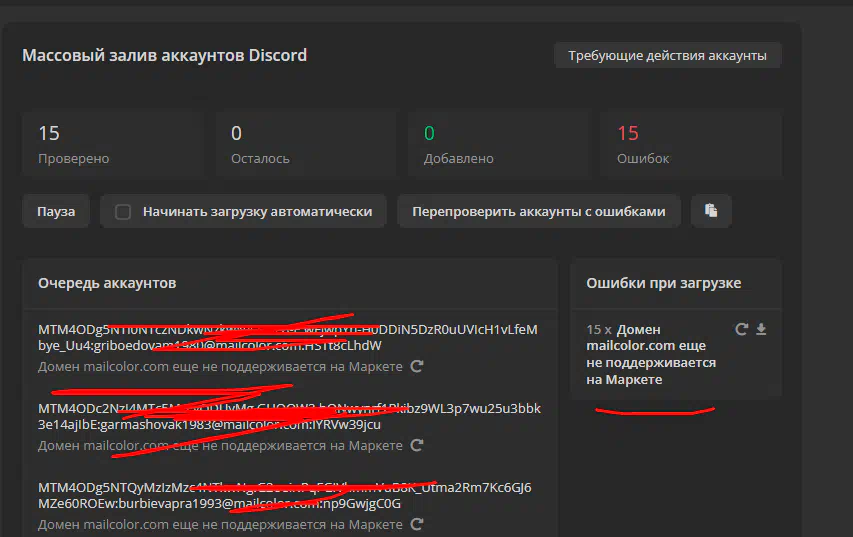
Task: Select the burbievapra1993 account token text
Action: [x=285, y=495]
